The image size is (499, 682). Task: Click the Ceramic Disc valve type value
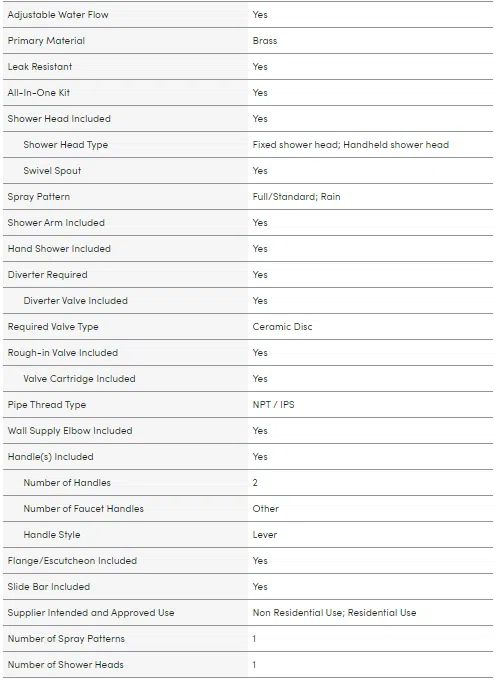(x=282, y=327)
